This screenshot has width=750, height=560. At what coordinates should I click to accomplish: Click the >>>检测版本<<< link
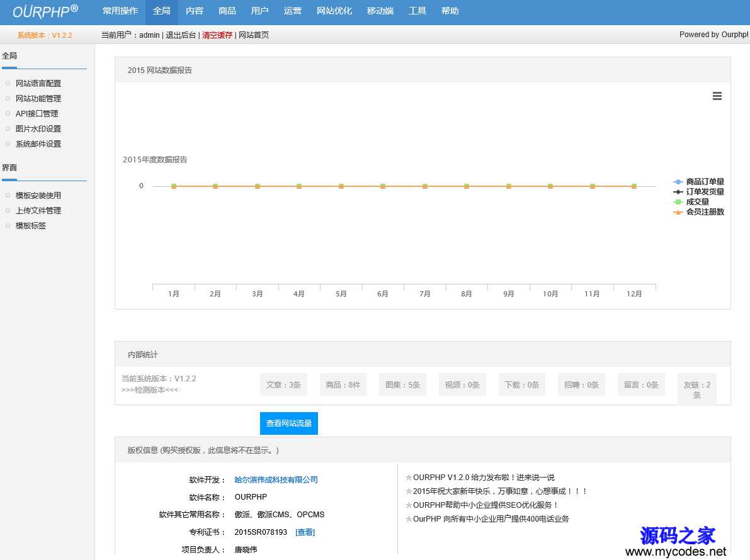coord(150,390)
